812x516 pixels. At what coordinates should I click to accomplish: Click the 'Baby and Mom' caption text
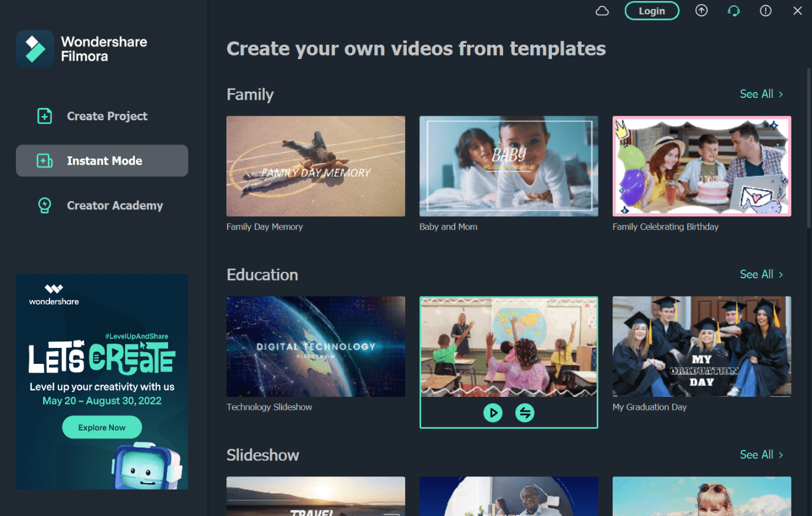tap(448, 227)
